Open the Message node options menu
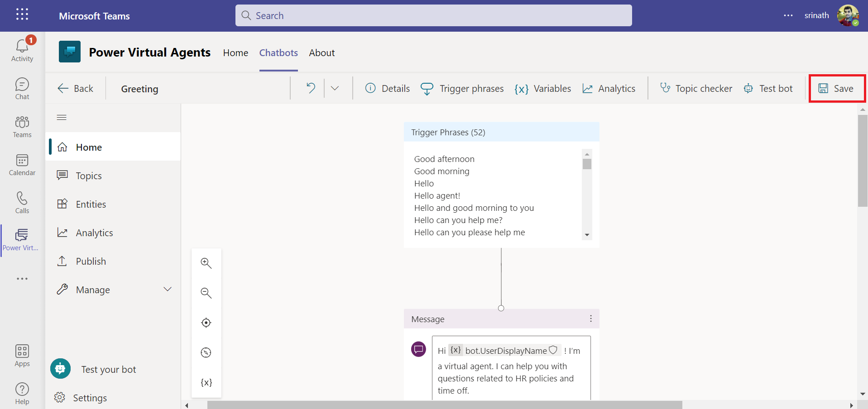The height and width of the screenshot is (409, 868). (590, 319)
